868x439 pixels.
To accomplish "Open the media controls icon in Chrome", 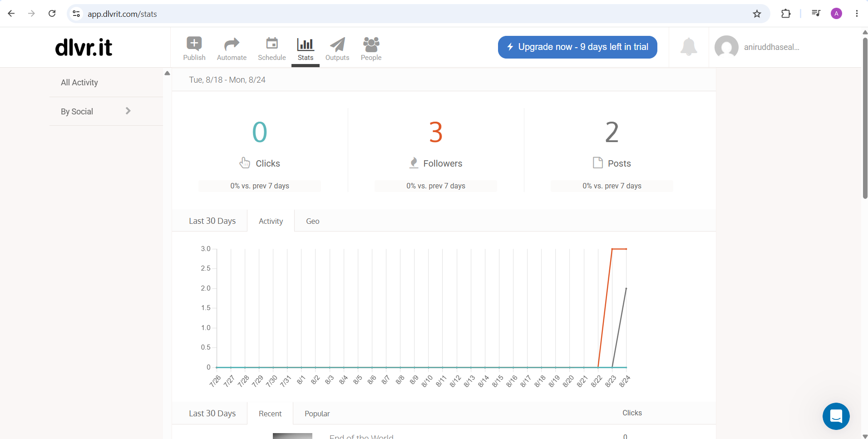I will tap(816, 14).
